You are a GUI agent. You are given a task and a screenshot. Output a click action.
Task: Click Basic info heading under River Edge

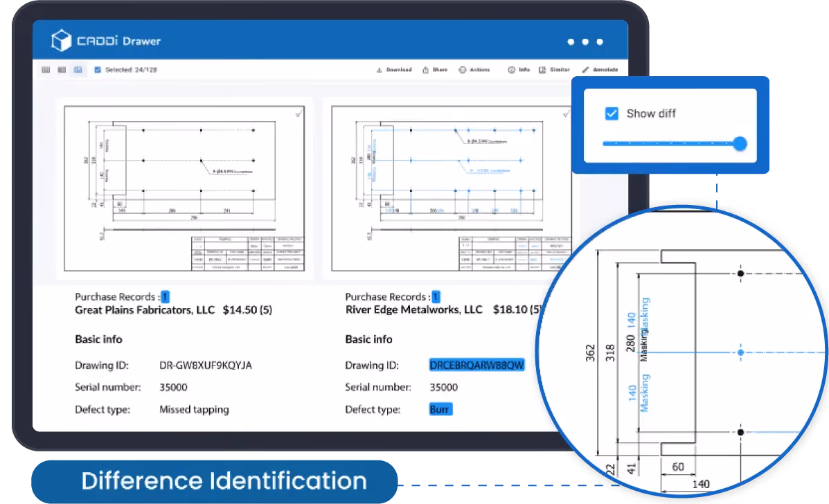click(368, 339)
